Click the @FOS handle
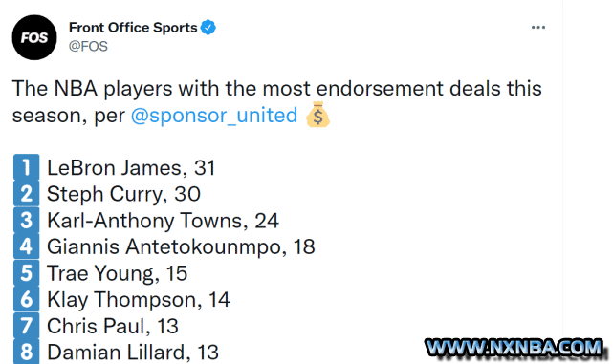 (x=88, y=46)
